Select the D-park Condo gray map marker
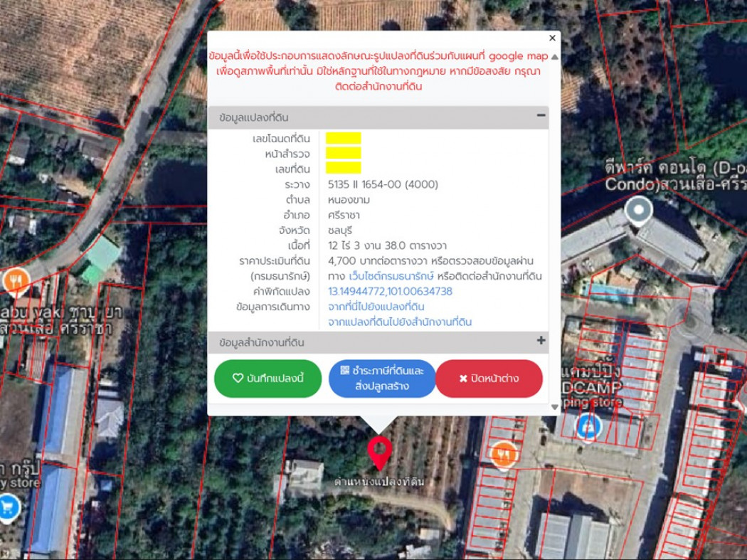Image resolution: width=747 pixels, height=560 pixels. pos(638,210)
